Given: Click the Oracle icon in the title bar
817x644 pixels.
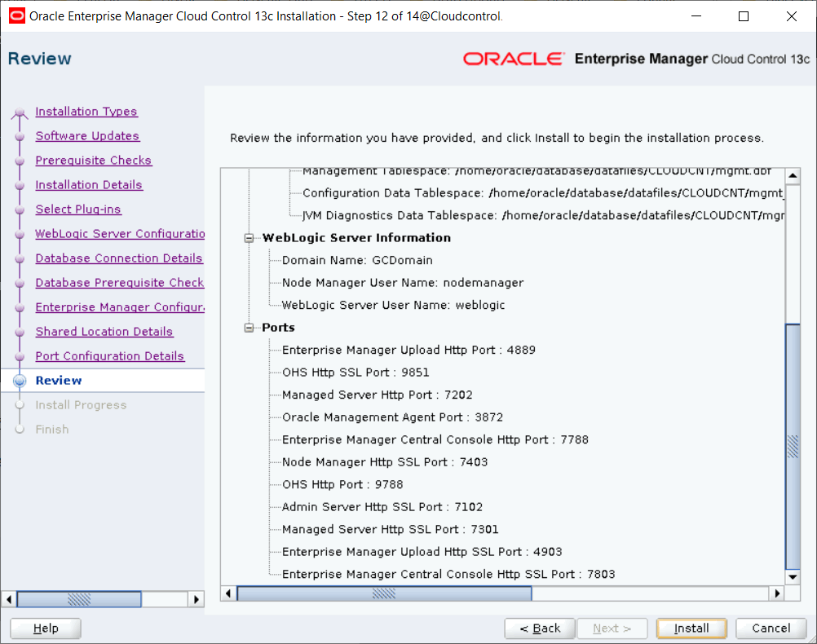Looking at the screenshot, I should click(x=16, y=16).
